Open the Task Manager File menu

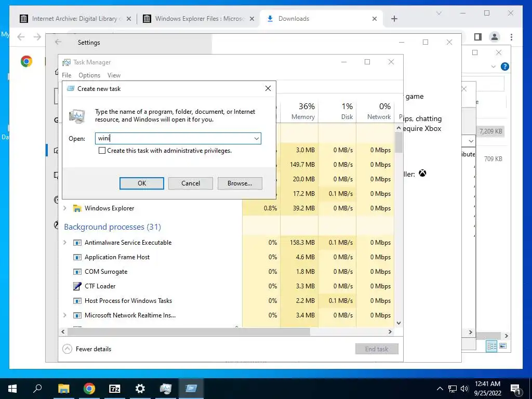coord(66,75)
